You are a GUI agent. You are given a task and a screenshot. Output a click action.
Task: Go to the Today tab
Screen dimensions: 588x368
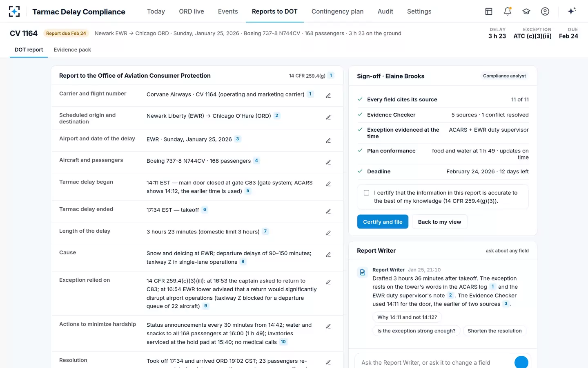coord(156,11)
